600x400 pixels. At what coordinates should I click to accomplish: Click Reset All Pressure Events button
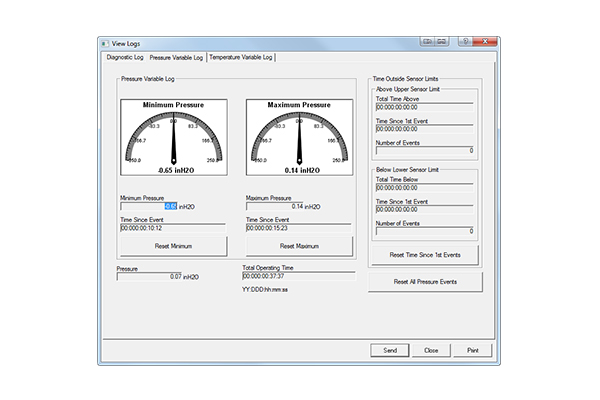(x=424, y=282)
